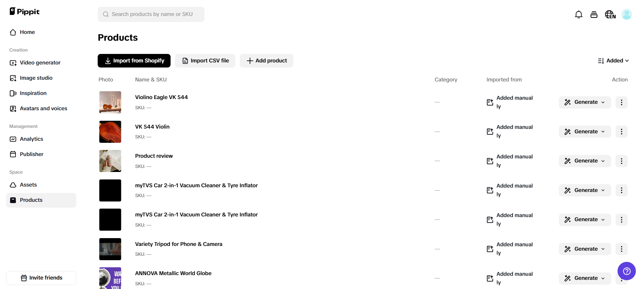Focus the product search field

click(151, 14)
